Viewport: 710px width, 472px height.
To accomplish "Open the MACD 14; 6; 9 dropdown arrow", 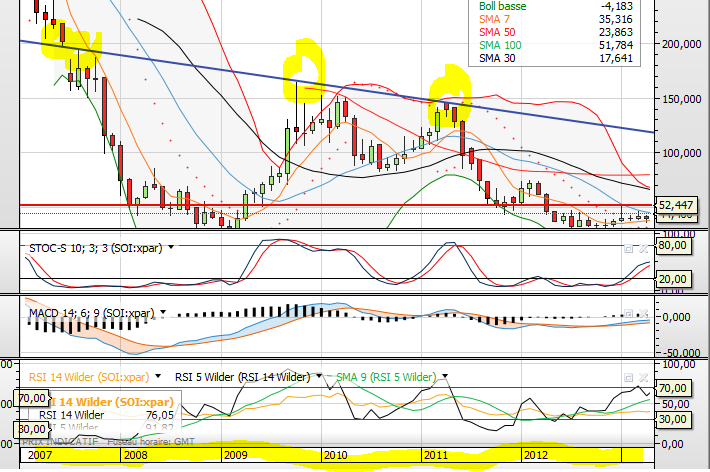I will (163, 312).
